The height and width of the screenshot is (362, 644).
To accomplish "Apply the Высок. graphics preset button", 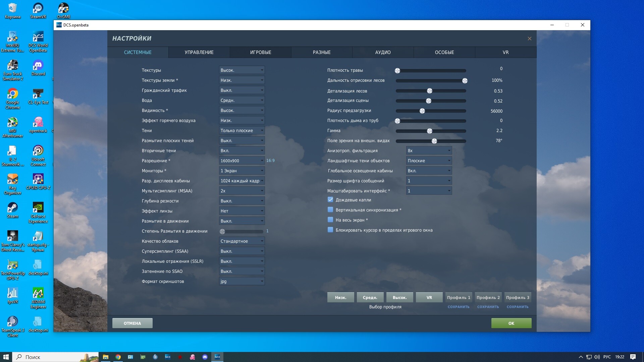I will point(399,297).
